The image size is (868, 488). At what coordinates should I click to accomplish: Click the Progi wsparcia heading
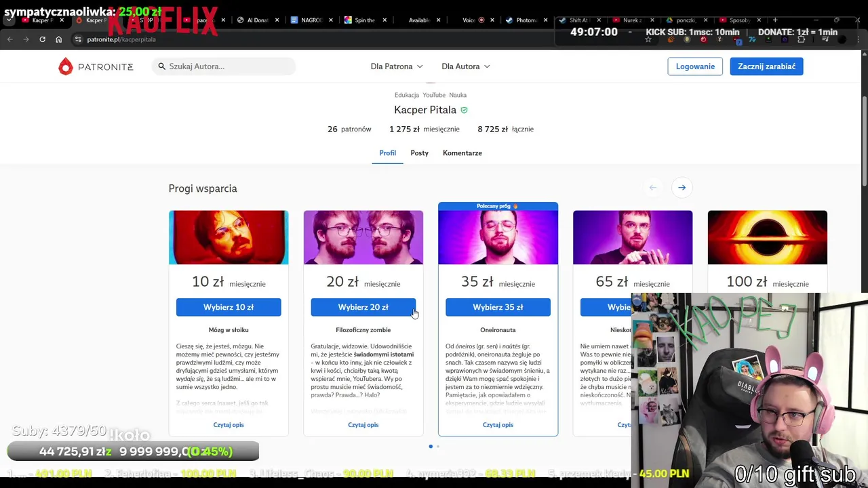tap(203, 188)
